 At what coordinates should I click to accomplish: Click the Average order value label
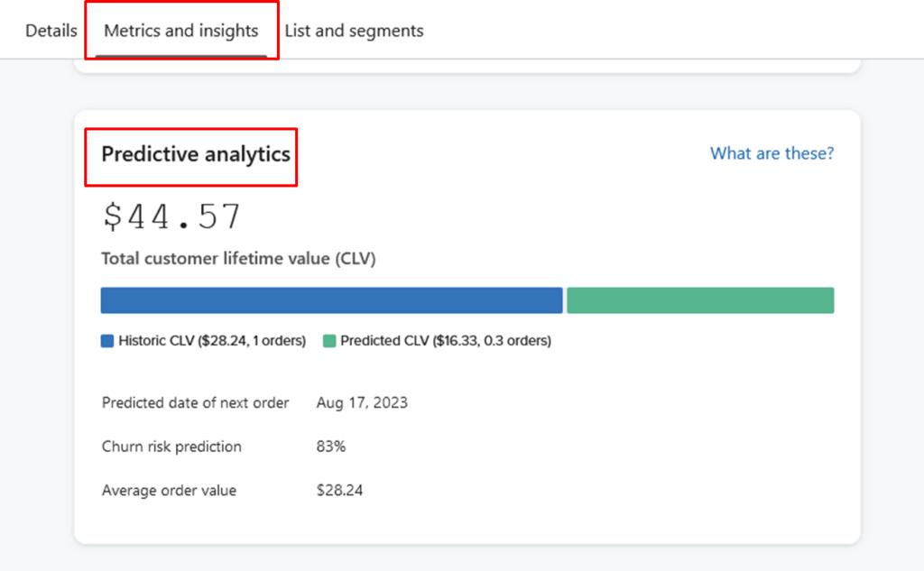pos(169,491)
